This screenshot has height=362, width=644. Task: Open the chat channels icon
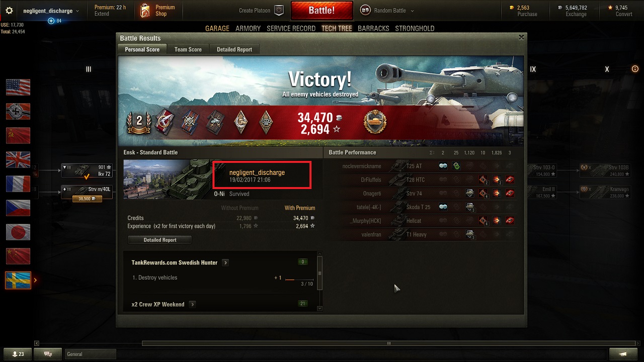pos(48,354)
